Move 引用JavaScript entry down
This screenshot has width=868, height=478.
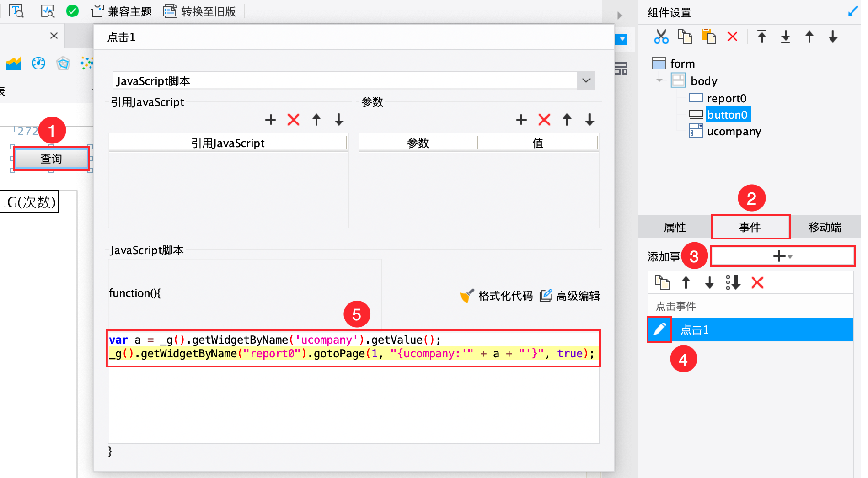[x=339, y=120]
